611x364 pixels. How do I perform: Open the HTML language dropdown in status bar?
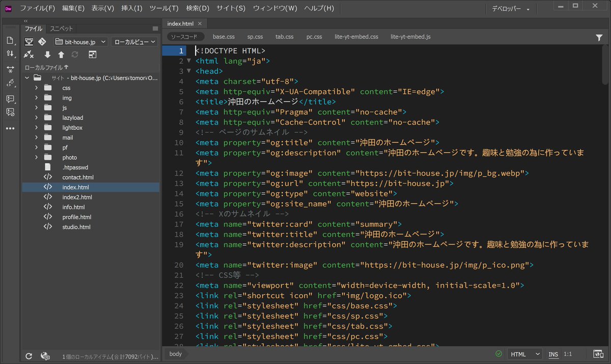point(525,354)
